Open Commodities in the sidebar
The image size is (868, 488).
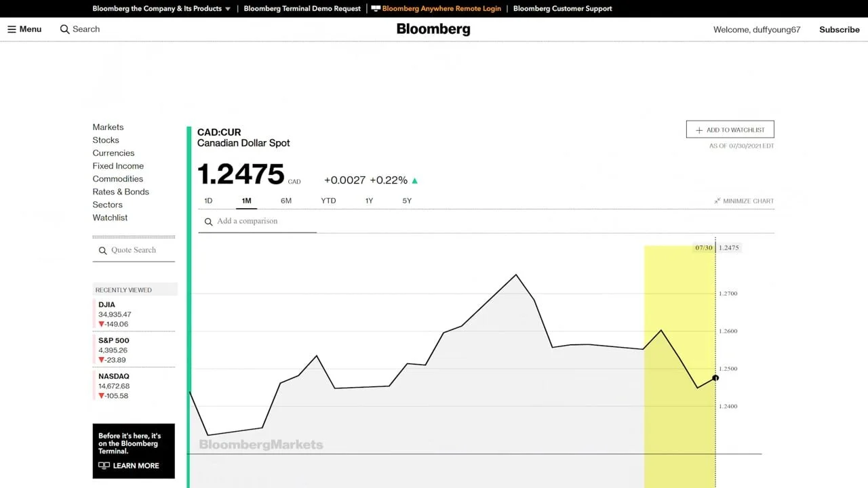pos(118,179)
